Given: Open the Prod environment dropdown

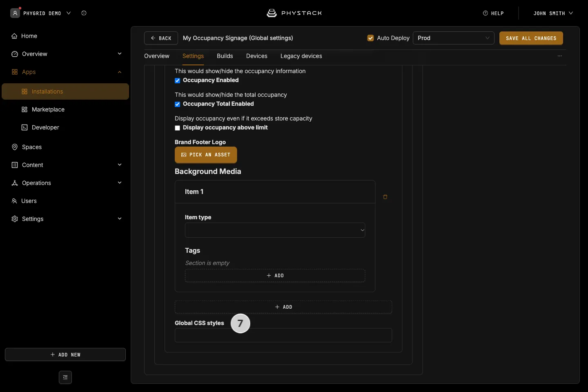Looking at the screenshot, I should 454,38.
